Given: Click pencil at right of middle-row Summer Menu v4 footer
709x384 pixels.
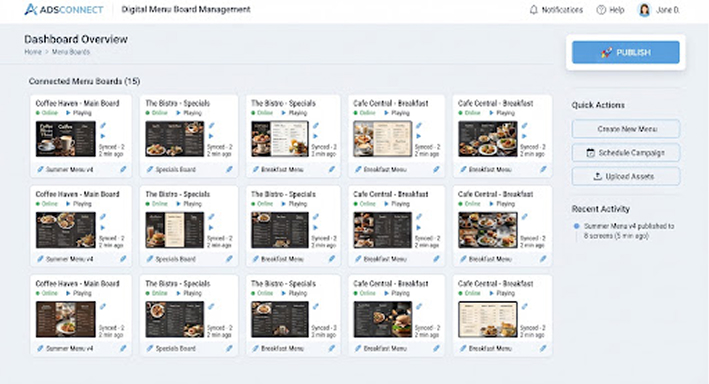Looking at the screenshot, I should pyautogui.click(x=123, y=259).
